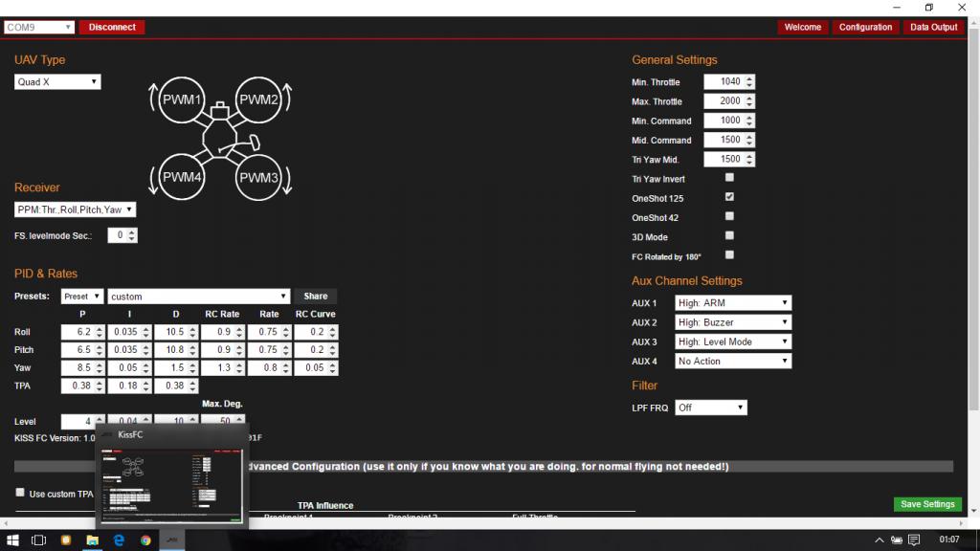Switch to the Data Output tab

[x=933, y=27]
